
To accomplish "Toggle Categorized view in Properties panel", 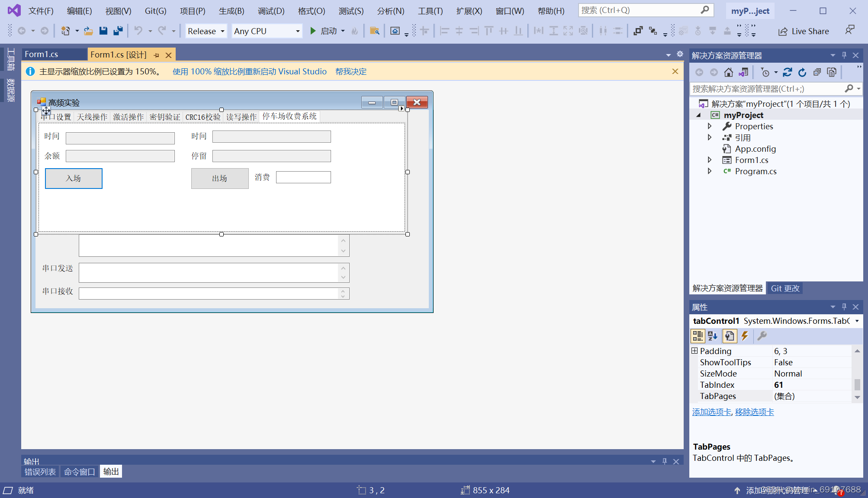I will [698, 336].
